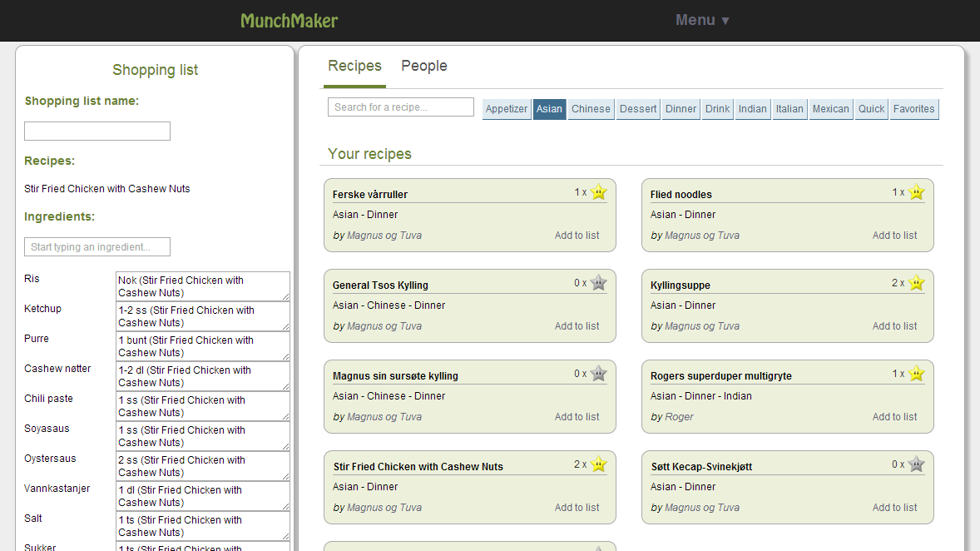Image resolution: width=980 pixels, height=551 pixels.
Task: Click Stir Fried Chicken in shopping list recipes
Action: click(106, 189)
